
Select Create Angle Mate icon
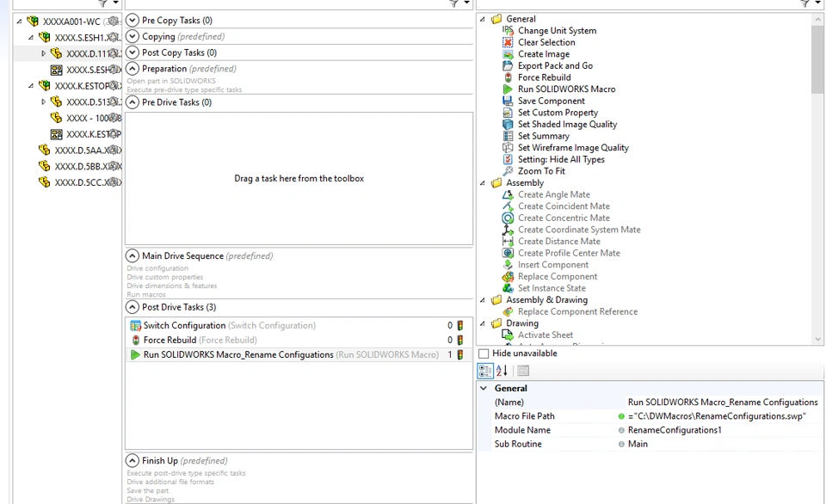(x=508, y=194)
